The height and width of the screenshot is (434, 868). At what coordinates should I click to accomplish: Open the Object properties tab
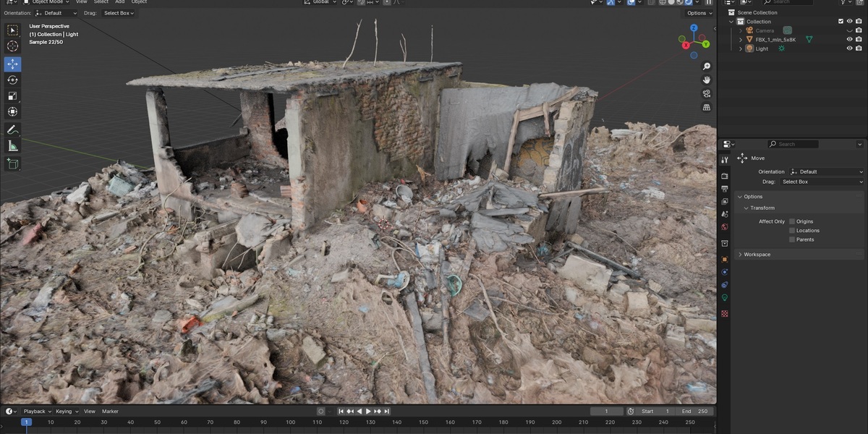point(725,259)
